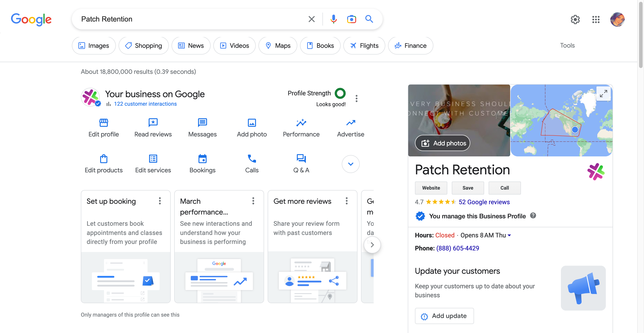Click the Google logo
This screenshot has height=333, width=644.
click(31, 19)
